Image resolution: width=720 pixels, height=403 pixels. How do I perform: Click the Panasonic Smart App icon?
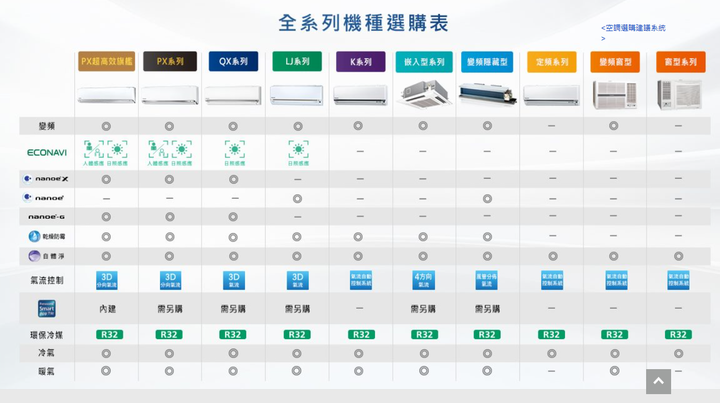pyautogui.click(x=47, y=309)
